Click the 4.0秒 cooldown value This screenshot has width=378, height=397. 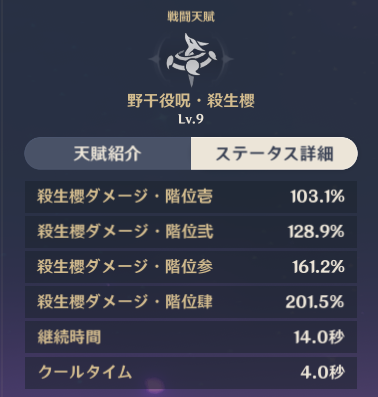322,372
